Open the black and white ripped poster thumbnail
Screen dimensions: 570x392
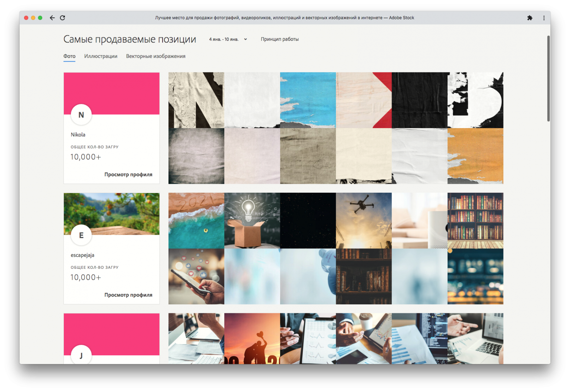(x=475, y=100)
